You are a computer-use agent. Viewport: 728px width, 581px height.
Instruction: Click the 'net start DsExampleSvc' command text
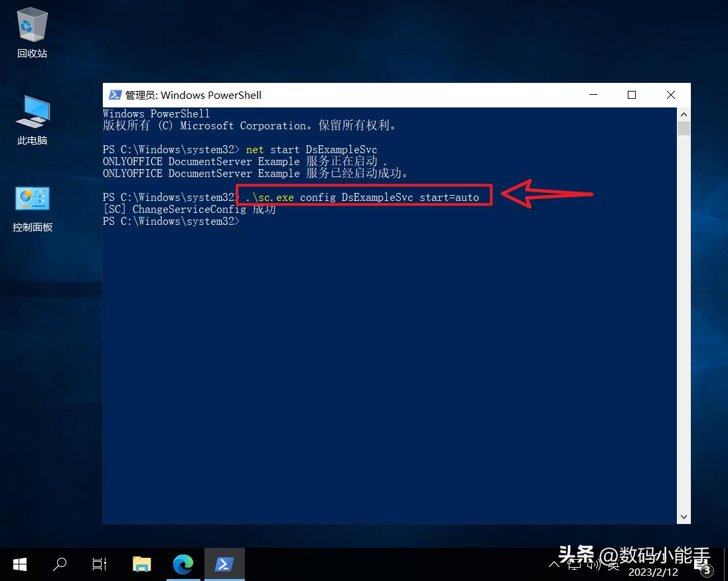pyautogui.click(x=311, y=149)
